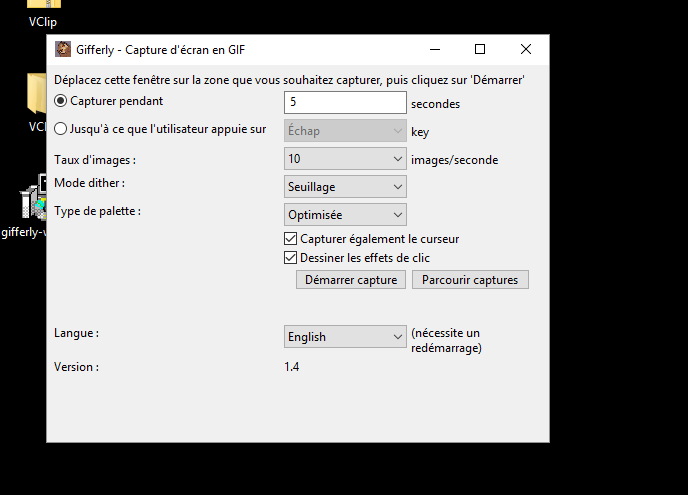Click the 'images/seconde' unit text
688x495 pixels.
tap(455, 160)
